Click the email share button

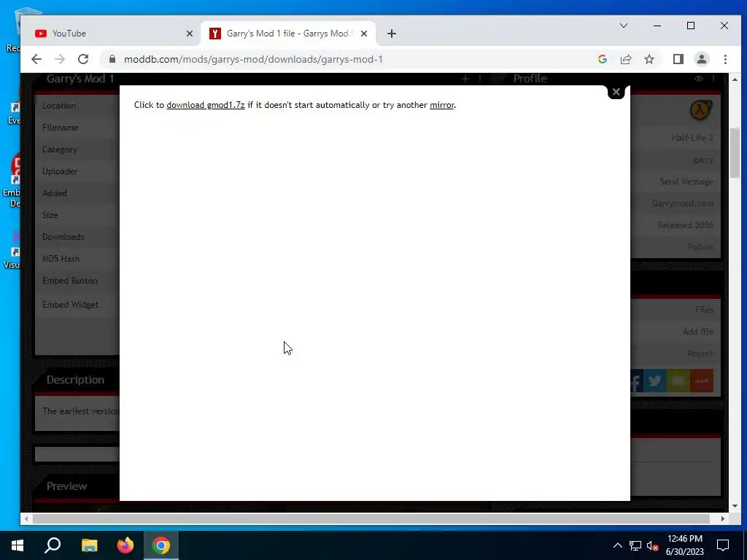[678, 381]
